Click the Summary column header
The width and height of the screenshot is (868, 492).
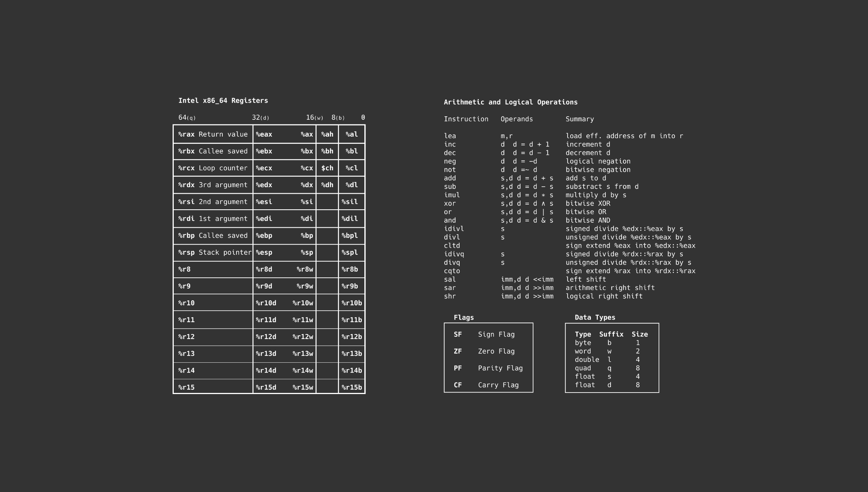coord(580,119)
